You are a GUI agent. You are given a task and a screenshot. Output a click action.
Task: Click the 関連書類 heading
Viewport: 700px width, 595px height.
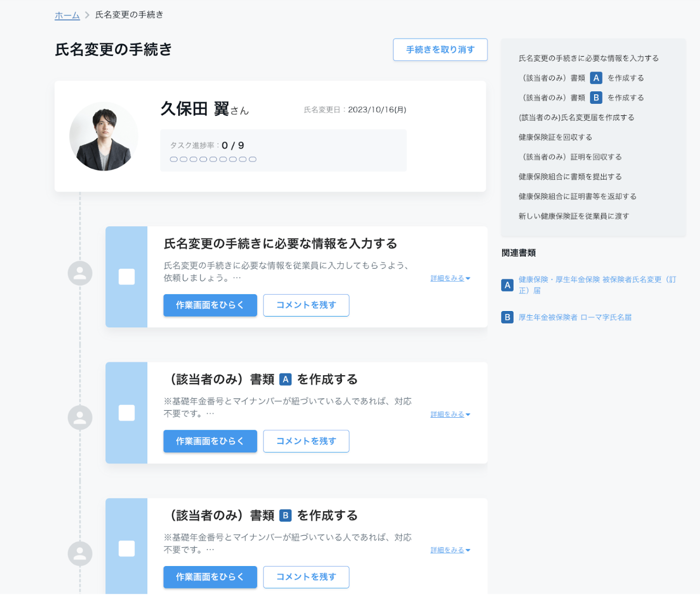coord(518,253)
